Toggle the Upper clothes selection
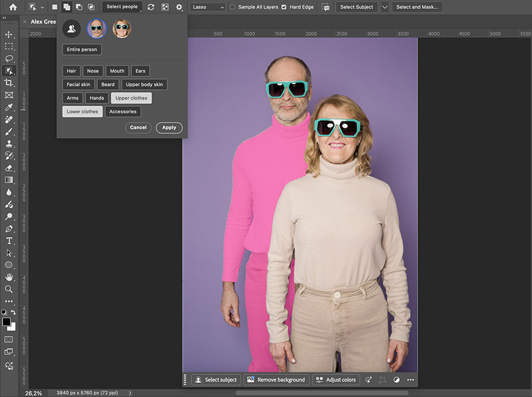 [x=131, y=98]
